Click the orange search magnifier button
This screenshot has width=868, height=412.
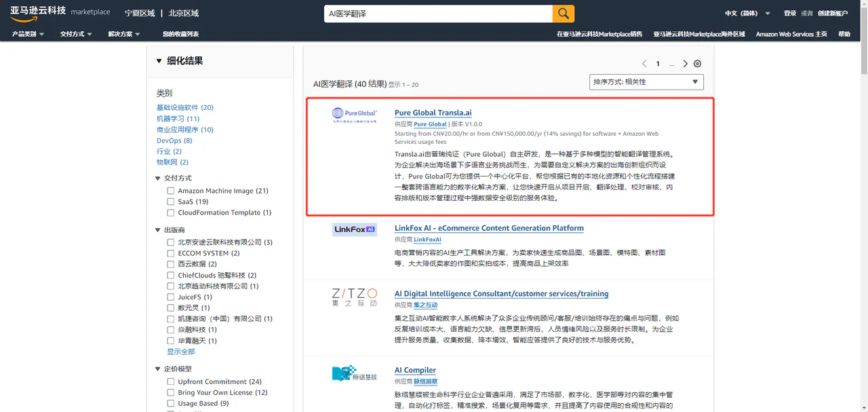click(x=564, y=14)
